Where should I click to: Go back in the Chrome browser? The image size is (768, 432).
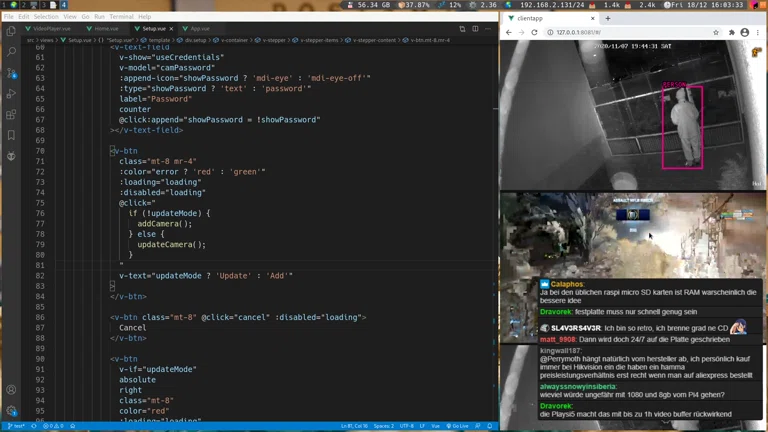tap(508, 32)
